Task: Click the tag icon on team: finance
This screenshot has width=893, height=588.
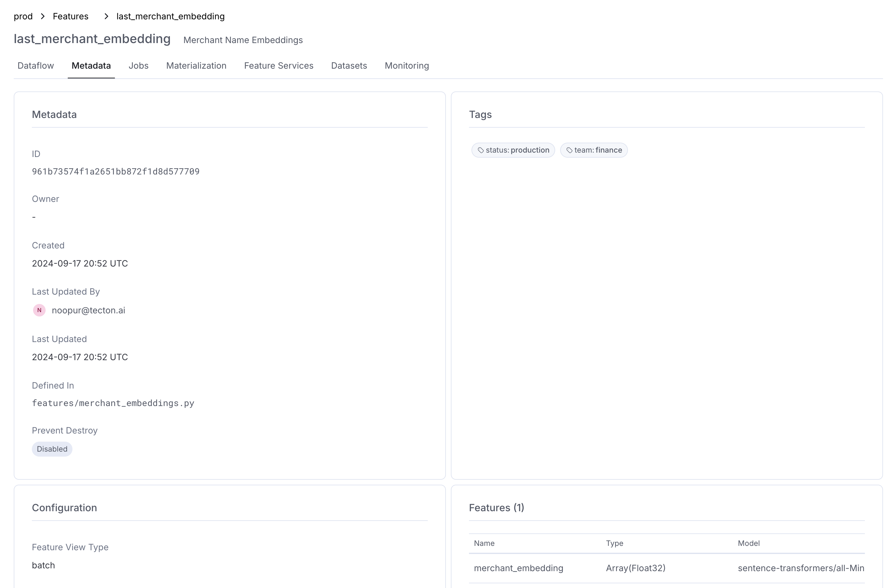Action: [569, 150]
